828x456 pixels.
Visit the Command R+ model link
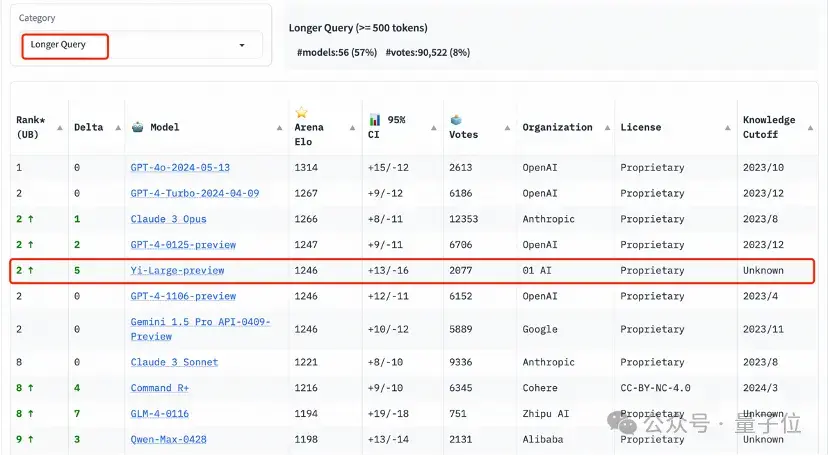(160, 388)
